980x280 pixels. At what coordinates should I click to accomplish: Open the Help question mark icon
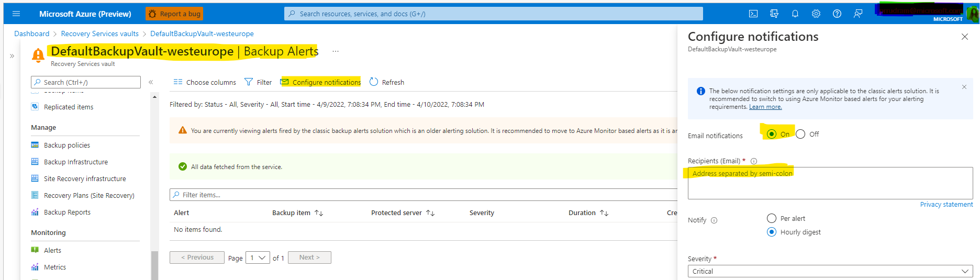(837, 14)
